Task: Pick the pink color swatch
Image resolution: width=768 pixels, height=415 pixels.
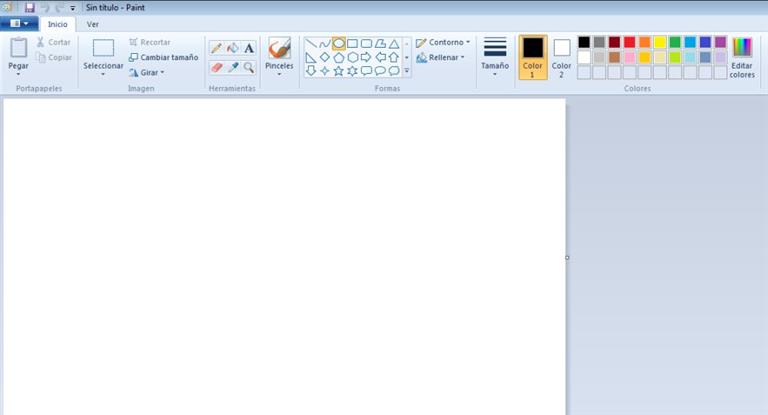Action: (629, 58)
